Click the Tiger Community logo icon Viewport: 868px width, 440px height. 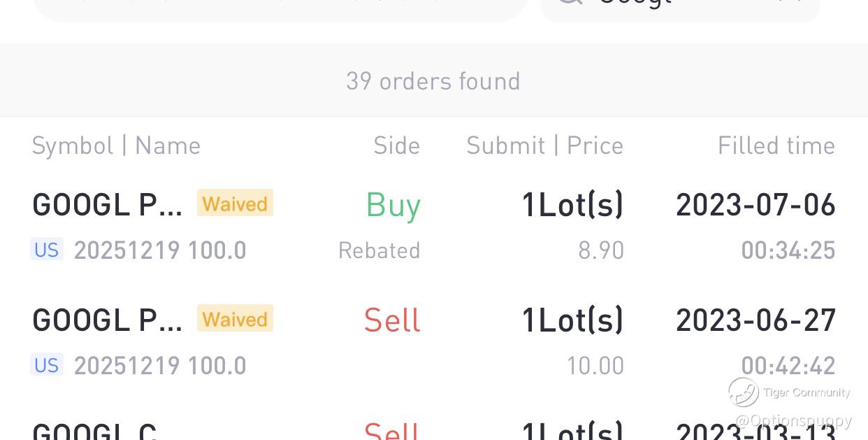click(x=744, y=392)
